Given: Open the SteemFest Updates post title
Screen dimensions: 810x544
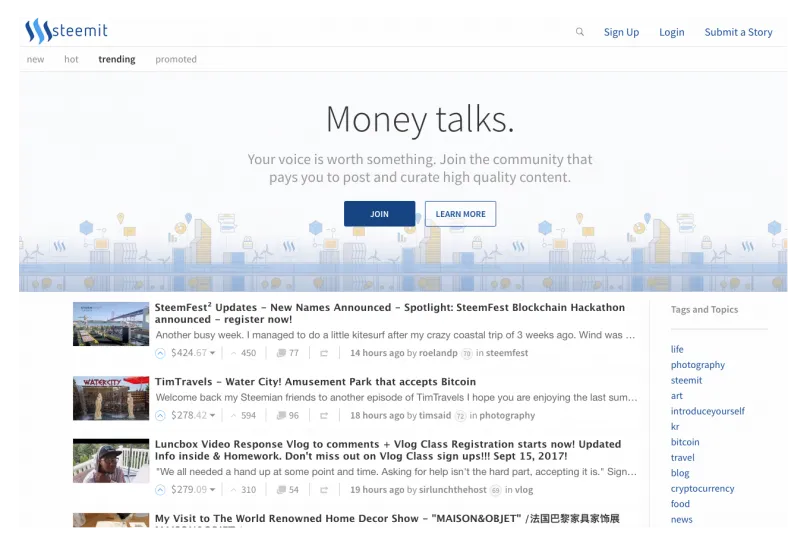Looking at the screenshot, I should [x=390, y=314].
